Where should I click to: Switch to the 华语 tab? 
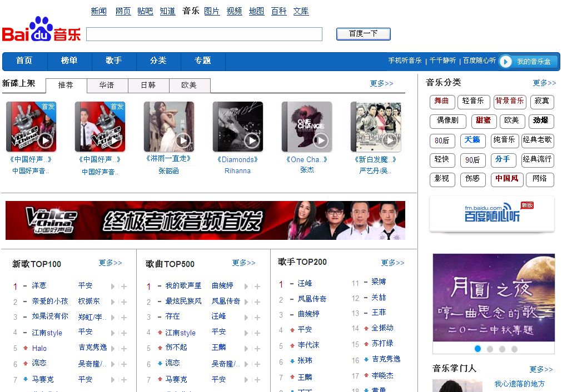(x=107, y=85)
